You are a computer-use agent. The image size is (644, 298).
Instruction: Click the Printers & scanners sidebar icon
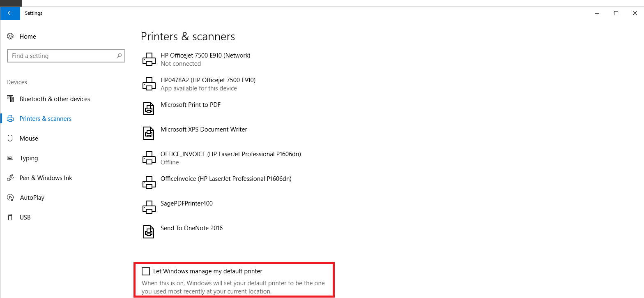(x=10, y=119)
